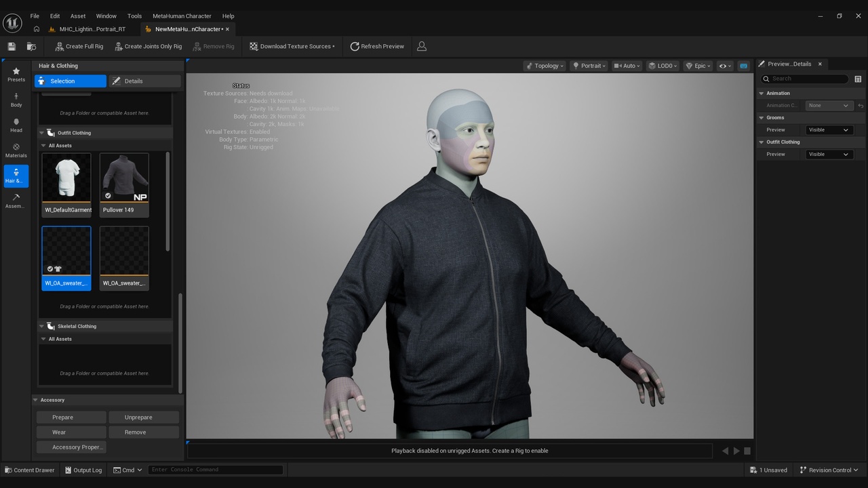The image size is (868, 488).
Task: Collapse the Skeletal Clothing section
Action: click(41, 326)
